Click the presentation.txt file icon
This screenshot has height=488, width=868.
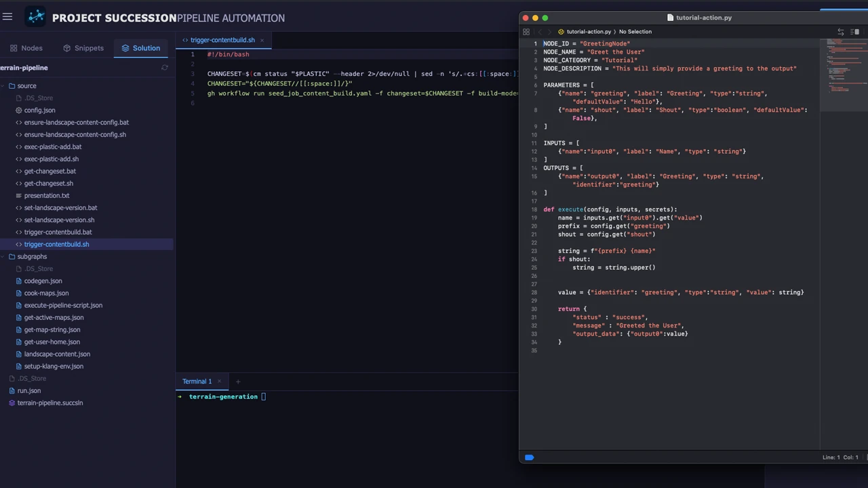click(18, 196)
